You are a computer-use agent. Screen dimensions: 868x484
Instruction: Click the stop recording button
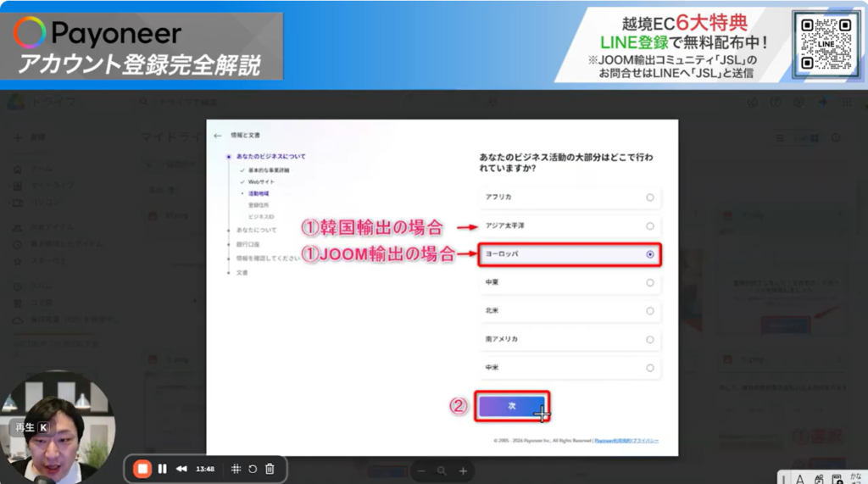pos(142,469)
